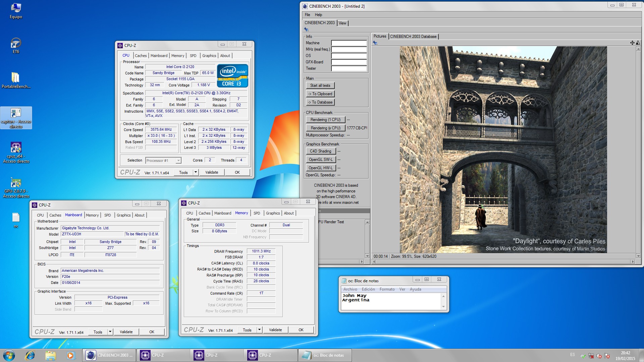Open Tools dropdown arrow in CPU tab CPU-Z
This screenshot has height=362, width=644.
pos(196,172)
